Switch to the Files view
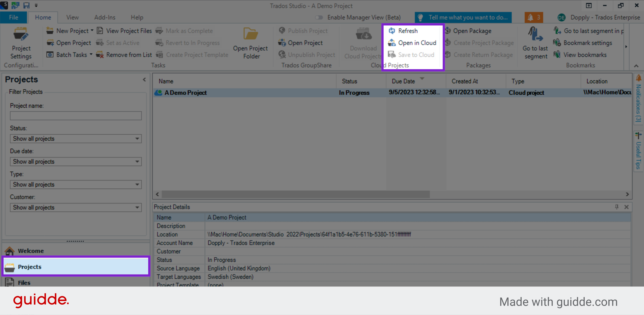The height and width of the screenshot is (315, 644). pyautogui.click(x=76, y=283)
